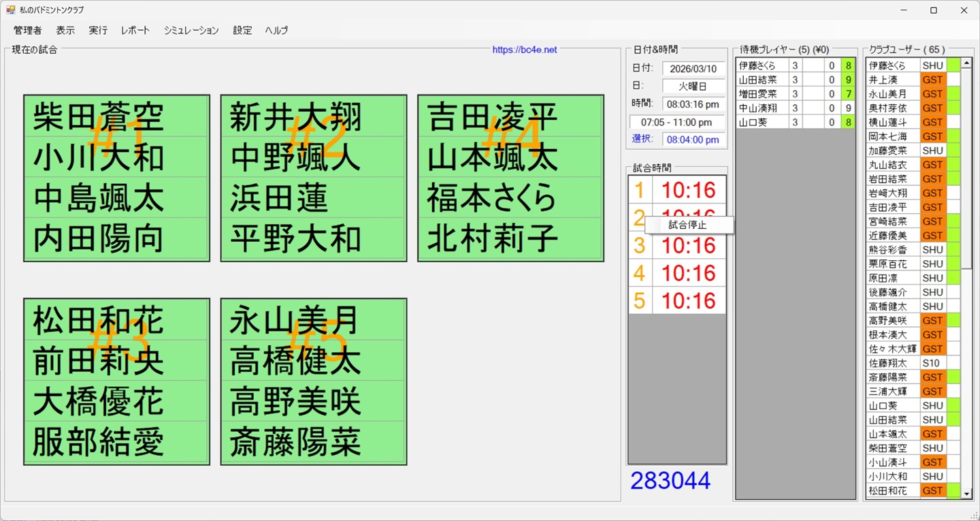Select club user 丸山結衣
The width and height of the screenshot is (980, 521).
pos(893,165)
